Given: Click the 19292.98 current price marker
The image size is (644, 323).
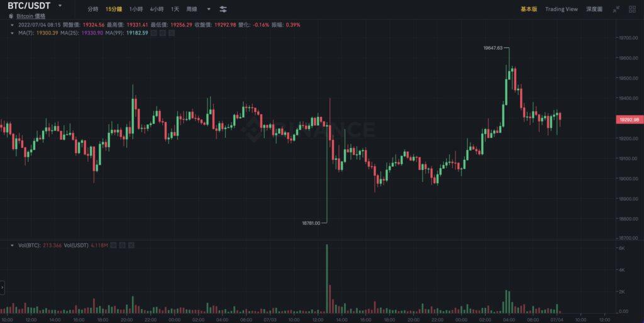Looking at the screenshot, I should click(x=628, y=119).
